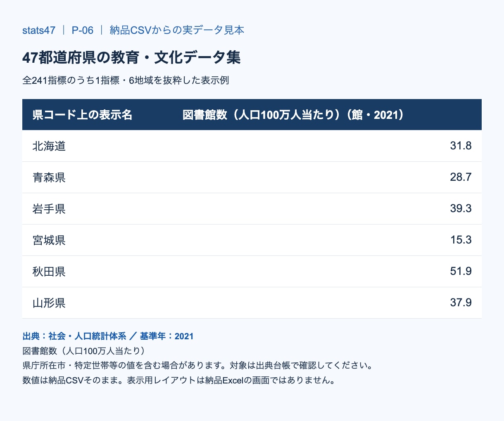
Task: Click the title 47都道府県の教育・文化データ集
Action: [131, 57]
